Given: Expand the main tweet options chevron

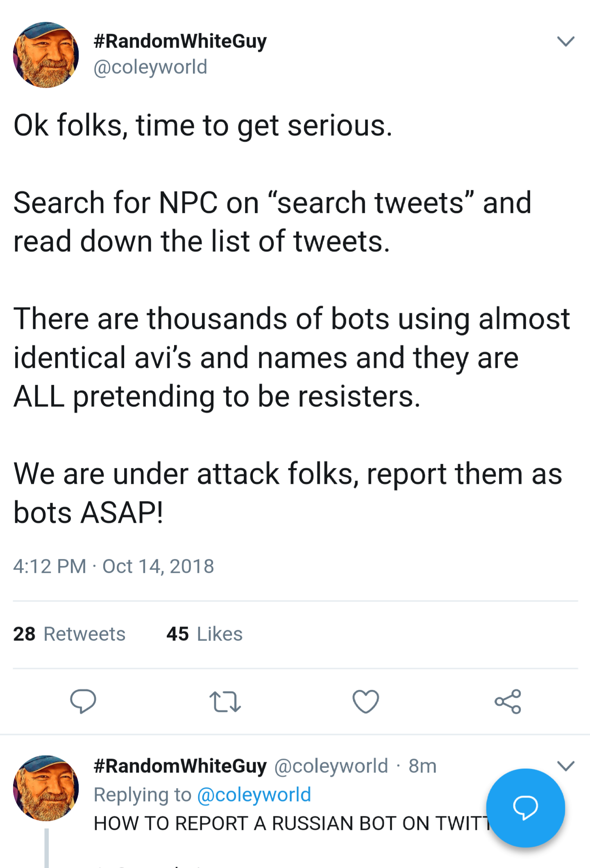Looking at the screenshot, I should (566, 40).
